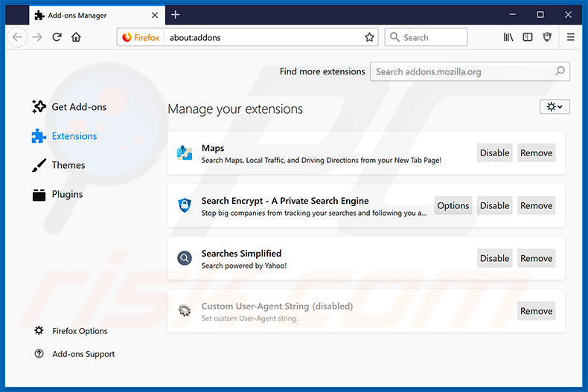This screenshot has width=588, height=392.
Task: Open the Firefox hamburger menu
Action: pos(571,37)
